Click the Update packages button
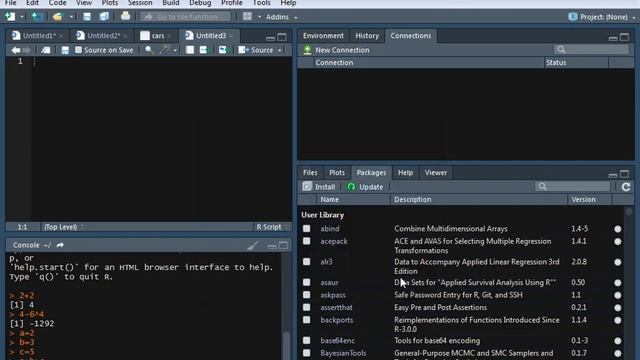The height and width of the screenshot is (360, 640). click(x=365, y=187)
